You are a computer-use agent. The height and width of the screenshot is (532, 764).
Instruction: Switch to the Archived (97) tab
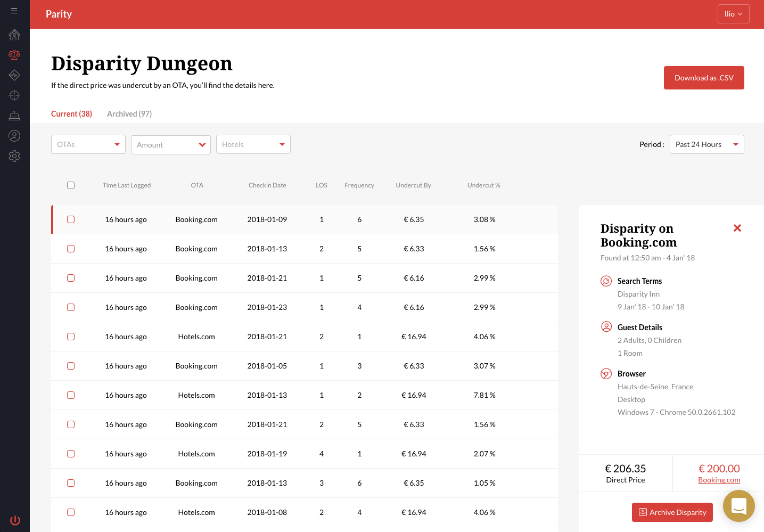point(129,114)
